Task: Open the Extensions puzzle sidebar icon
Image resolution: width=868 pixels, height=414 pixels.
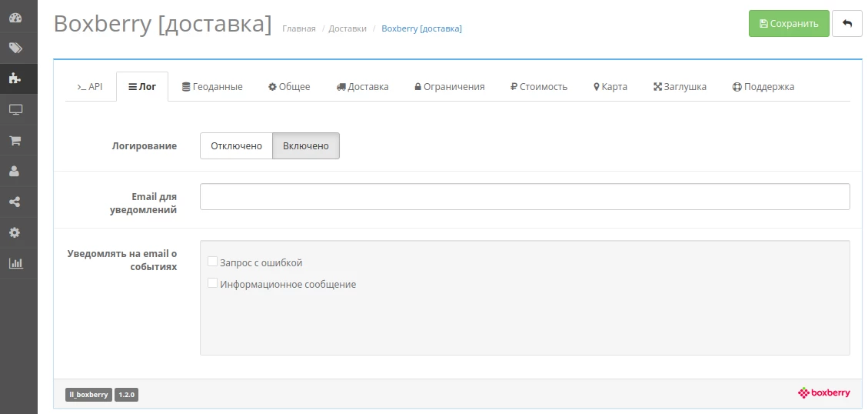Action: tap(15, 78)
